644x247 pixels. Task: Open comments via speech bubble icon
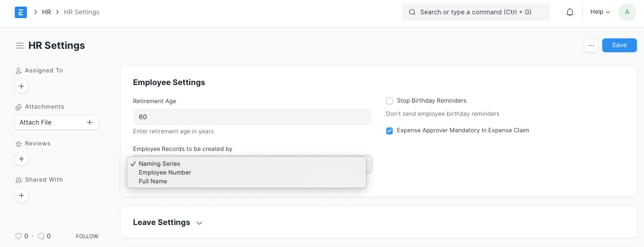41,236
